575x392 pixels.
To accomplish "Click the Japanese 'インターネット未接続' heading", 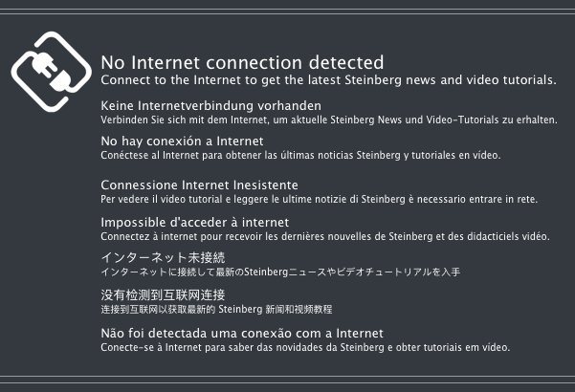I will pyautogui.click(x=163, y=258).
